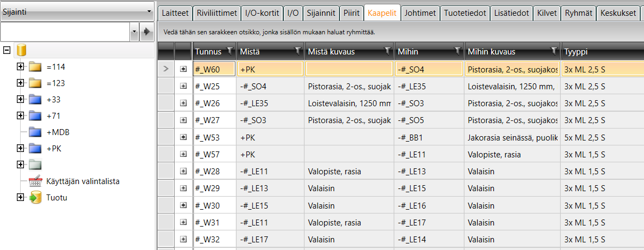Click the Tuotu import database icon
This screenshot has height=250, width=644.
pos(35,198)
